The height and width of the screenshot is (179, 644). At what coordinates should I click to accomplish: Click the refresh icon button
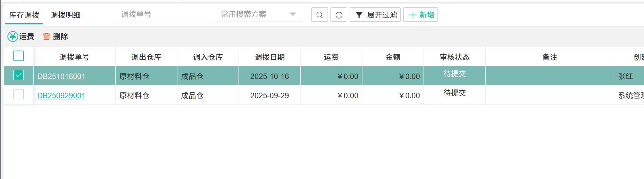pyautogui.click(x=339, y=15)
